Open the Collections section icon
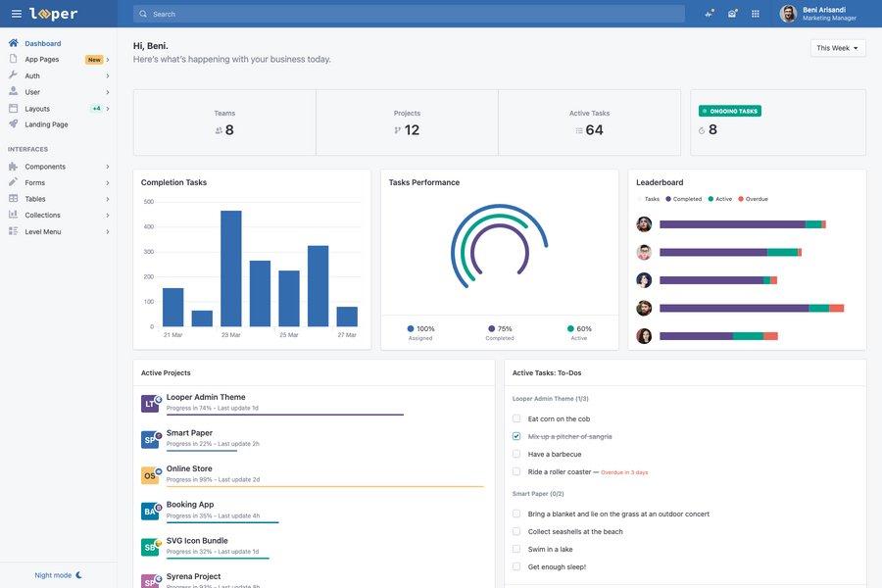 click(x=11, y=212)
